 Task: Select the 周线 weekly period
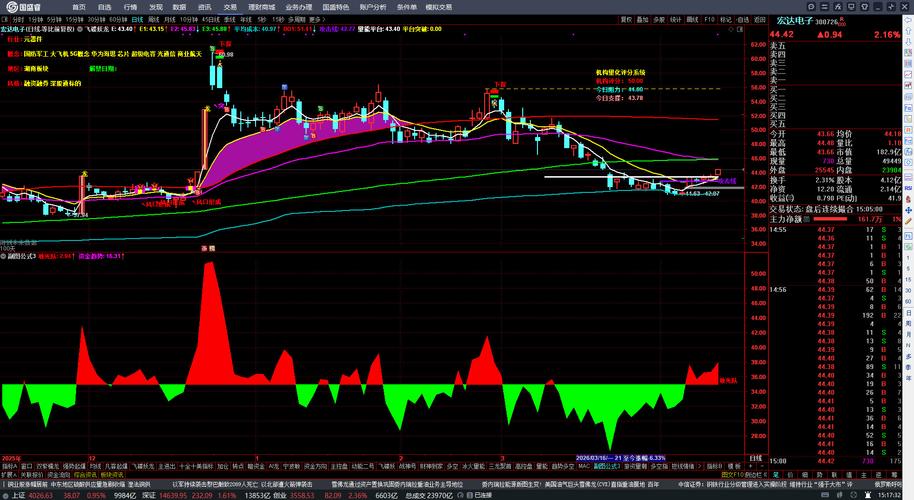coord(154,20)
